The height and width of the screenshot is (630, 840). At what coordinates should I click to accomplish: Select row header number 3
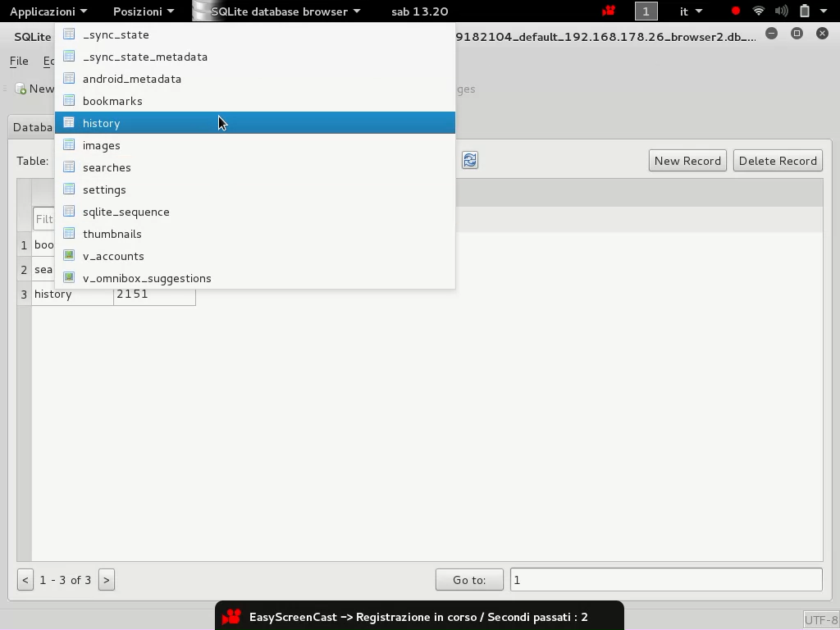pos(24,294)
